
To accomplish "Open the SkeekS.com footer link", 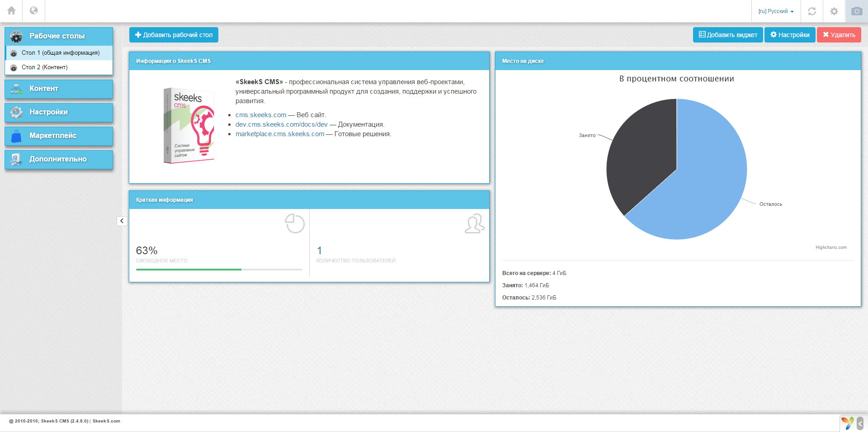I will 106,421.
